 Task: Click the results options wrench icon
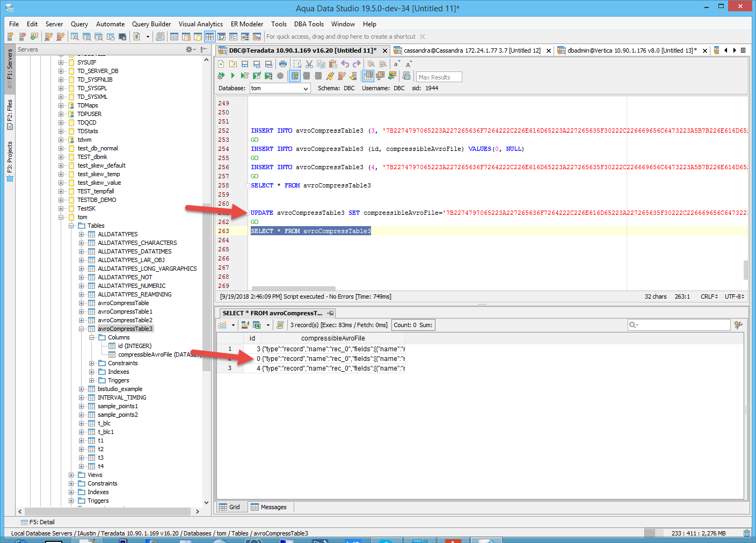click(x=738, y=325)
